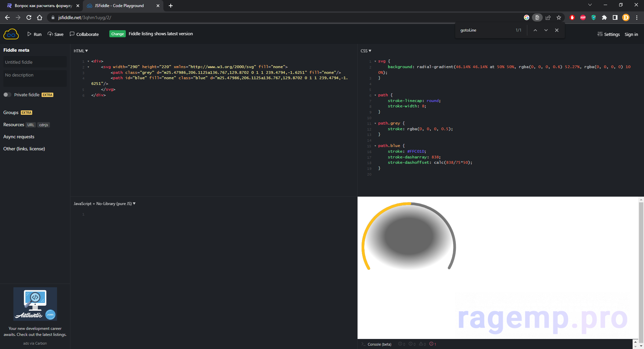The width and height of the screenshot is (644, 349).
Task: Open a new browser tab
Action: [x=171, y=6]
